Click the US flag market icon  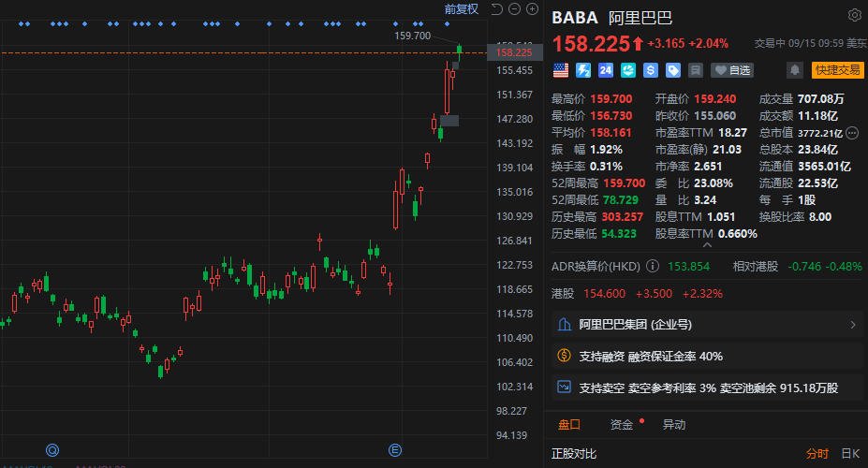[x=561, y=70]
